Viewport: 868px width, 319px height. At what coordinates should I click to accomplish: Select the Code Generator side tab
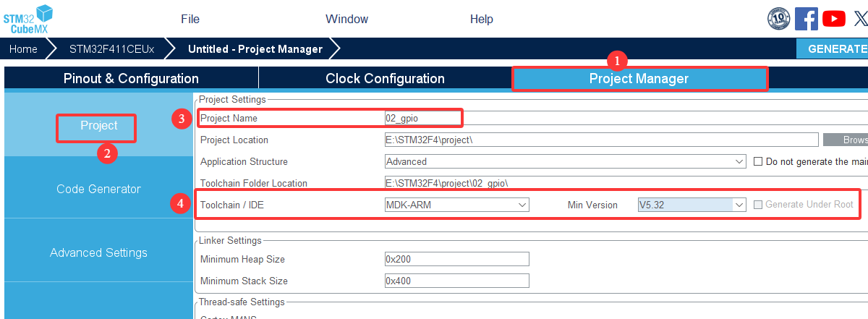point(98,189)
